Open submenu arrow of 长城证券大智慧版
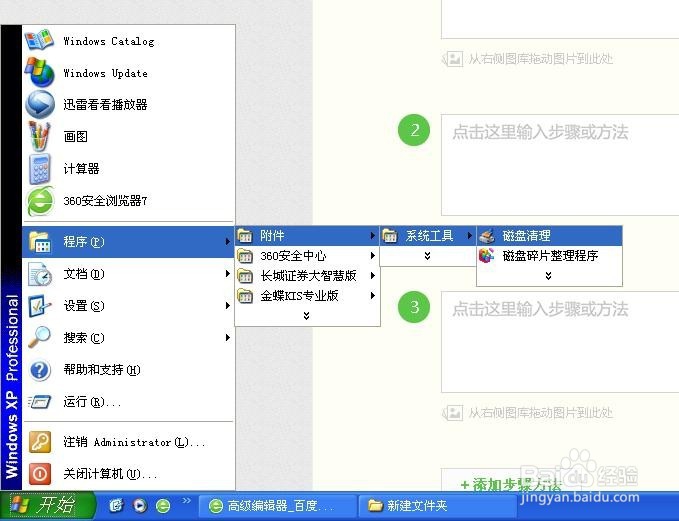Viewport: 679px width, 521px height. (x=372, y=275)
